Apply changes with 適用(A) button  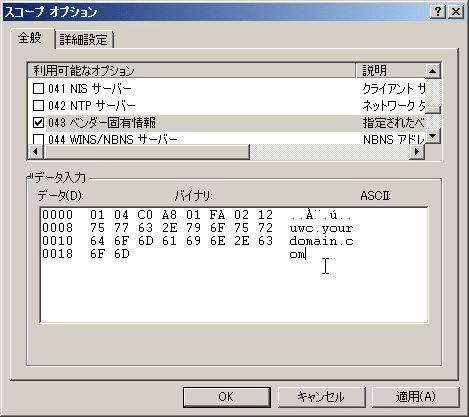coord(415,397)
